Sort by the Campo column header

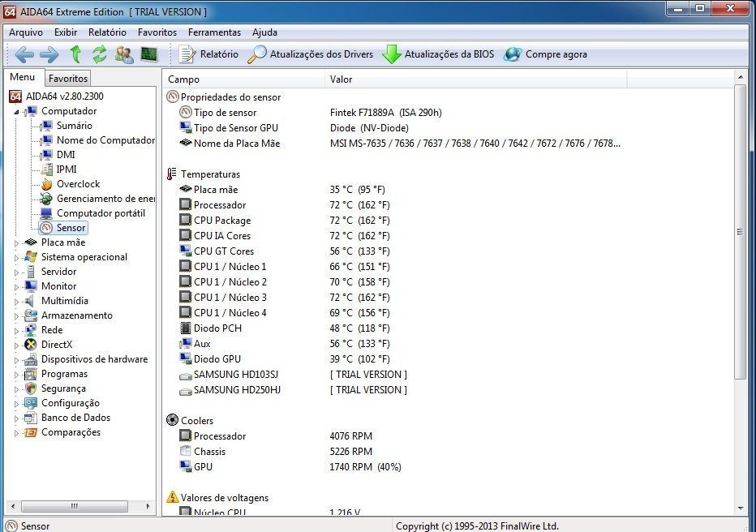pyautogui.click(x=244, y=79)
